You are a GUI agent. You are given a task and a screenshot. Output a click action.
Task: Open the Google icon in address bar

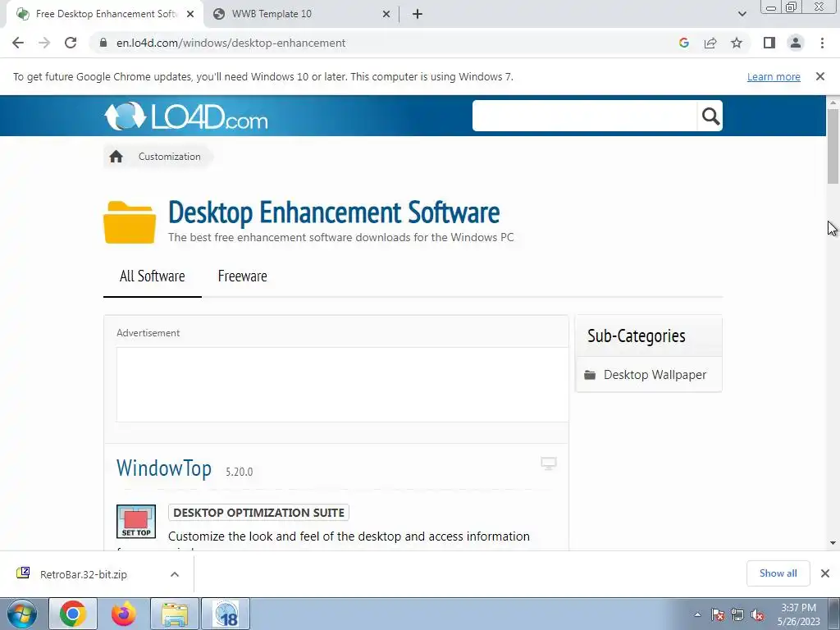click(x=683, y=43)
